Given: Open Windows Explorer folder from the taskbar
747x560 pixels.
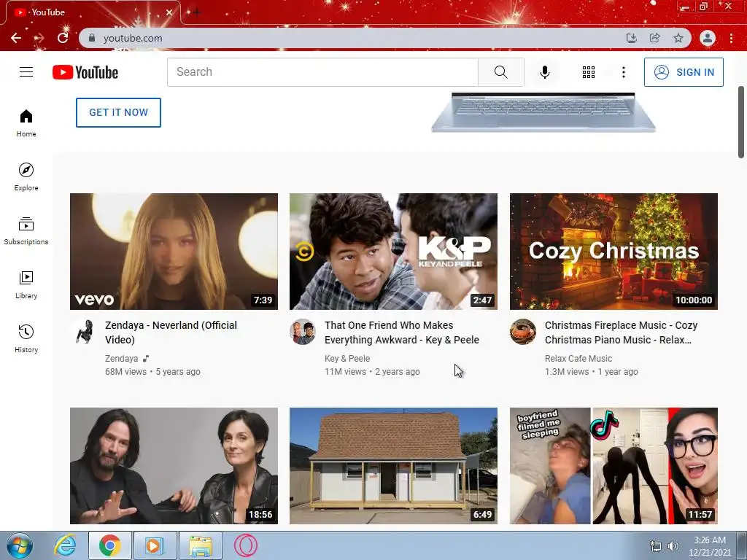Looking at the screenshot, I should click(201, 545).
